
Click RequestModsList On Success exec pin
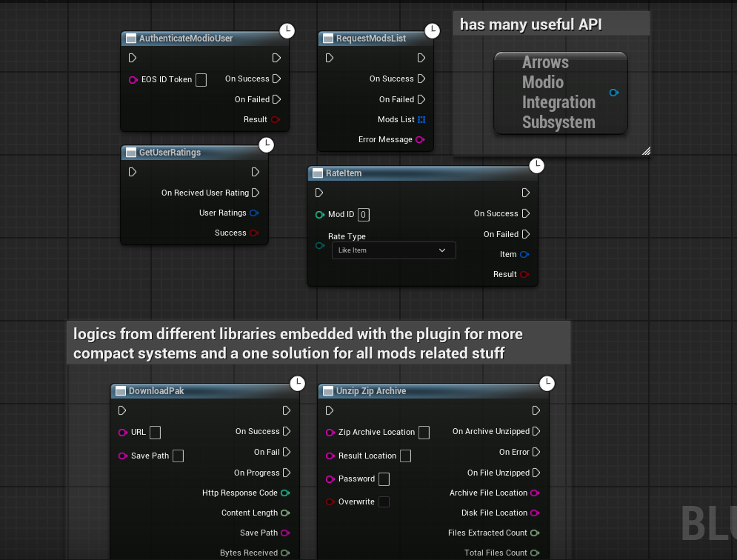pos(421,79)
